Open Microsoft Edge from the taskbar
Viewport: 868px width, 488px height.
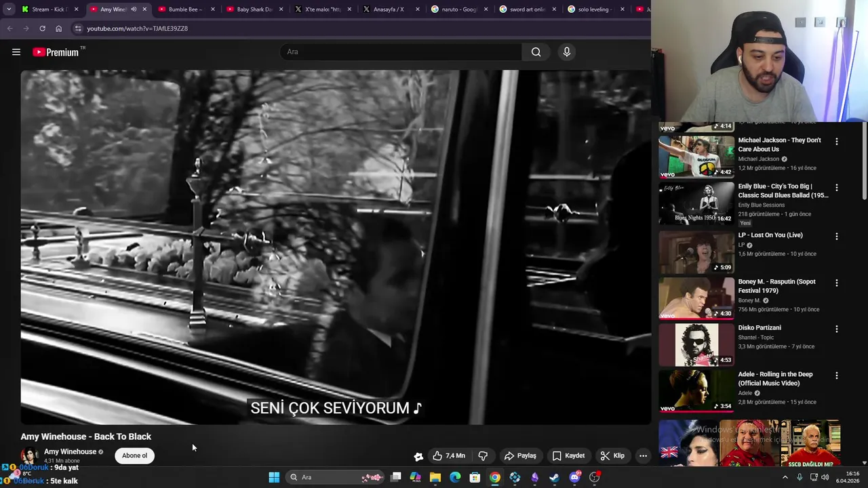click(455, 477)
